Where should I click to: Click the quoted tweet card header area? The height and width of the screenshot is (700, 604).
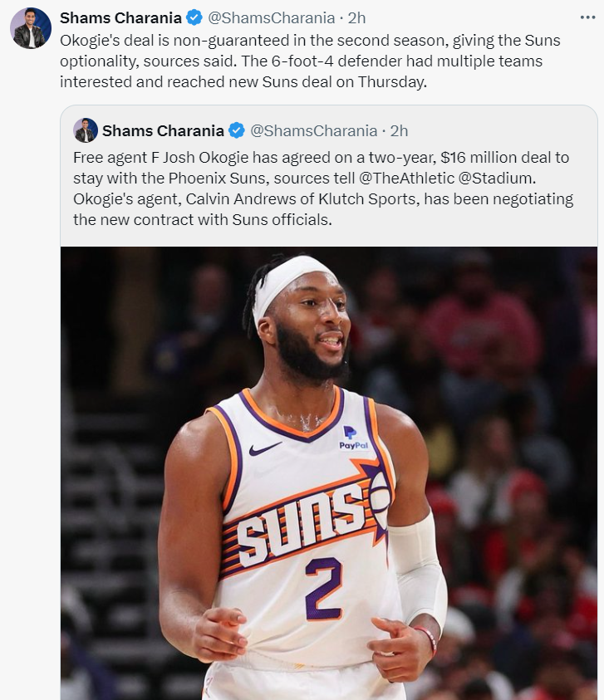pyautogui.click(x=329, y=131)
